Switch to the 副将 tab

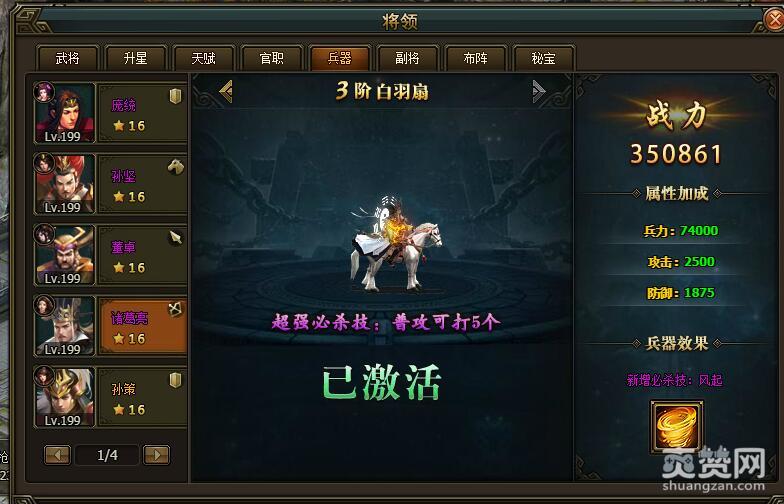tap(408, 58)
